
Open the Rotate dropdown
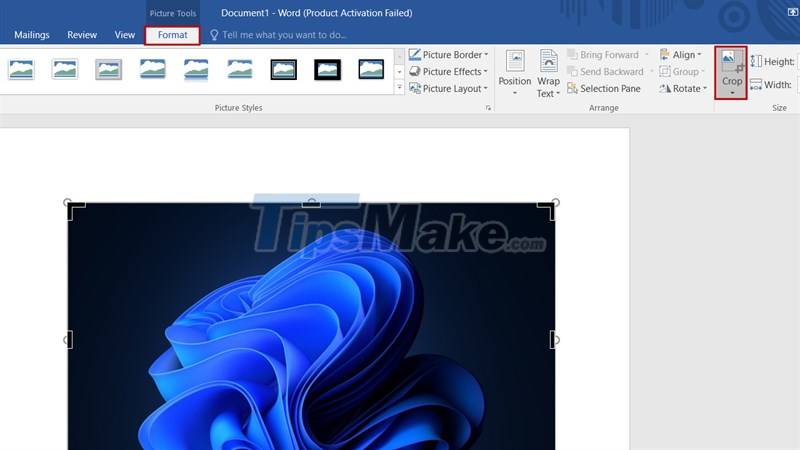[x=683, y=88]
